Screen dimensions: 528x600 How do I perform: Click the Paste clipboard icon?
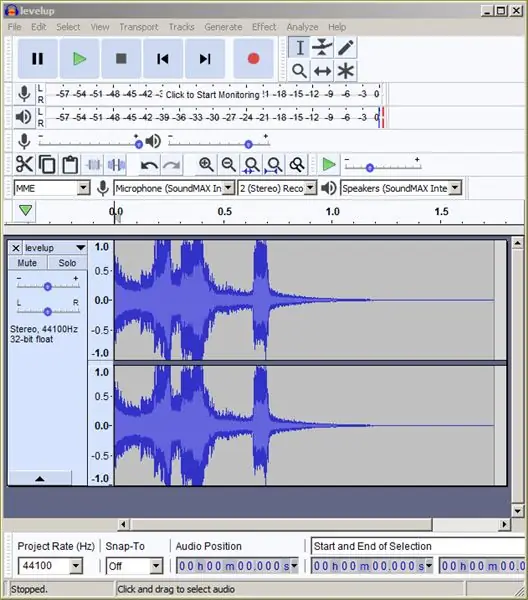click(x=70, y=165)
